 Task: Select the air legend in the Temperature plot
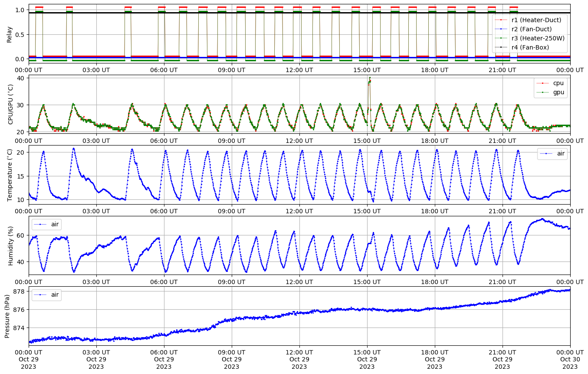(552, 154)
